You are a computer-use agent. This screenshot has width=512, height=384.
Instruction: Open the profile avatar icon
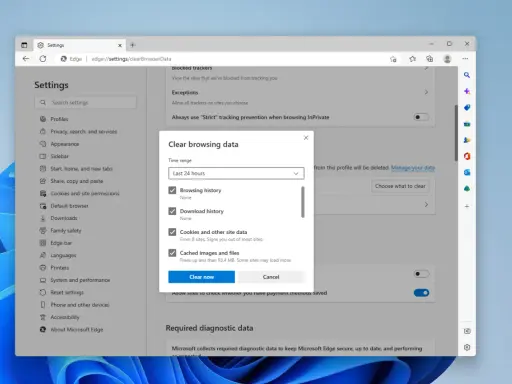(447, 59)
